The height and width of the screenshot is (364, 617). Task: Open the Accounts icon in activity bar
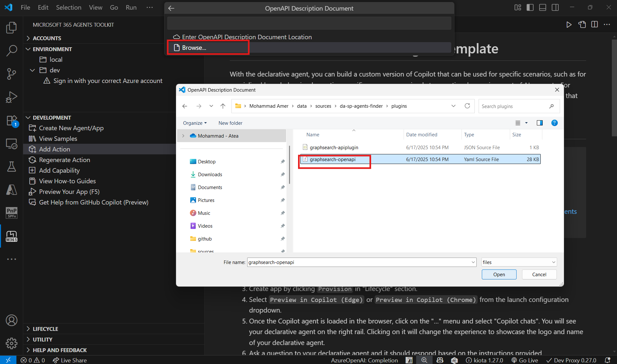12,320
